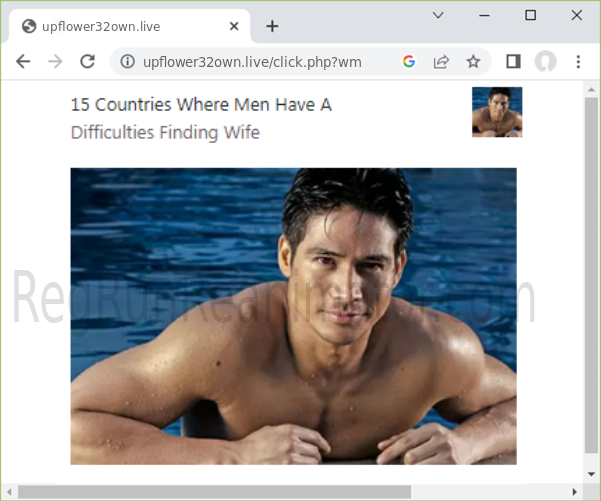Click the small article thumbnail
The image size is (601, 501).
497,111
